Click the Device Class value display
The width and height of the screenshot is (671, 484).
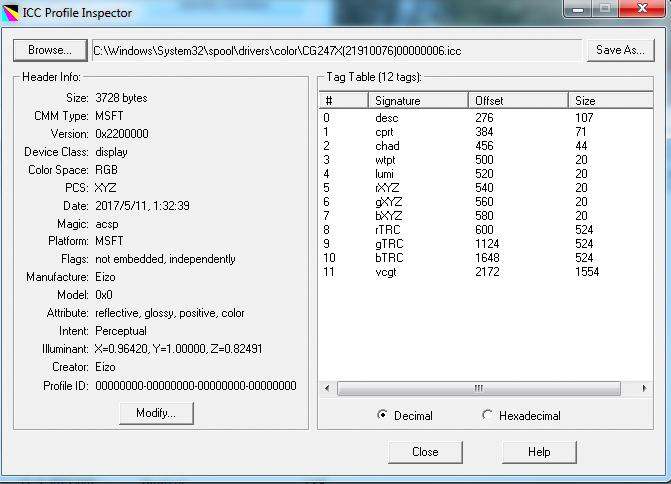pos(111,152)
